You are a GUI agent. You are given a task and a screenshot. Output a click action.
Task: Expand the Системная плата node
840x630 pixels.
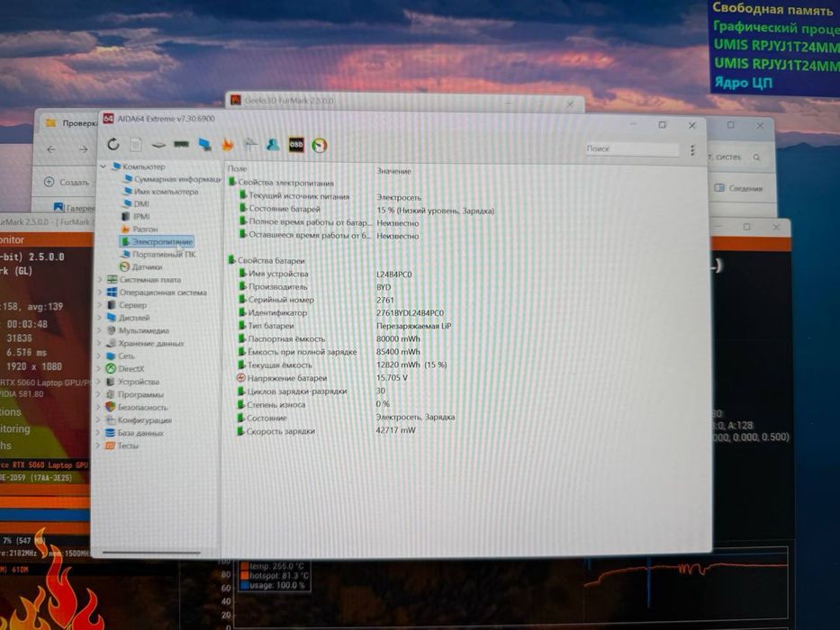pyautogui.click(x=100, y=280)
